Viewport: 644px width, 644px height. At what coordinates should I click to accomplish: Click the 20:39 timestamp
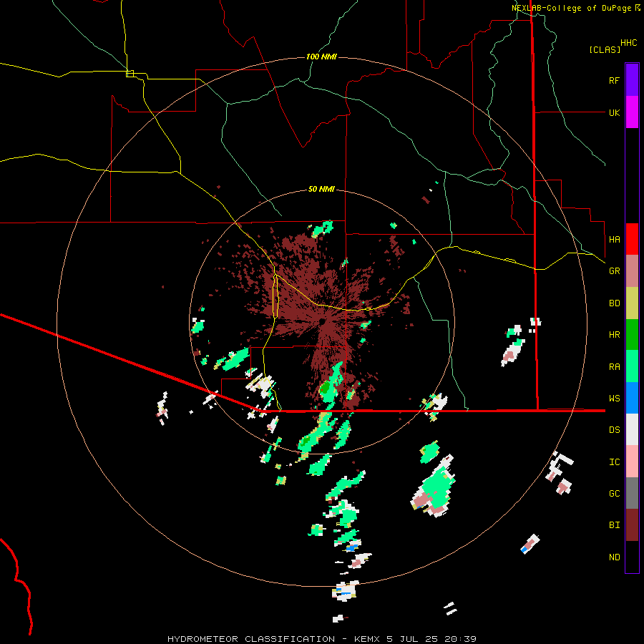(x=459, y=639)
